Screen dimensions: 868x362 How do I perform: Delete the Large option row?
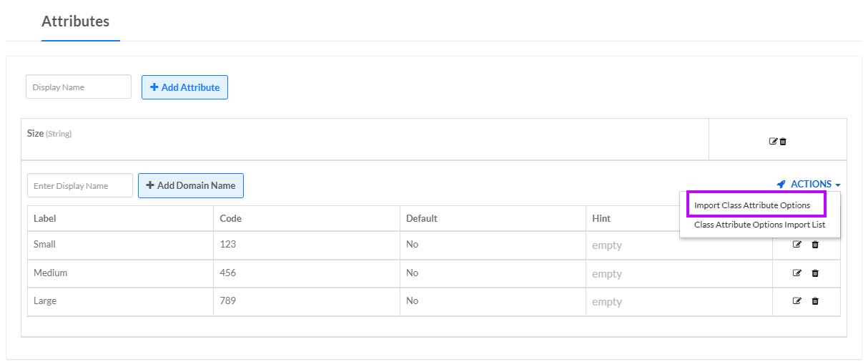click(815, 301)
